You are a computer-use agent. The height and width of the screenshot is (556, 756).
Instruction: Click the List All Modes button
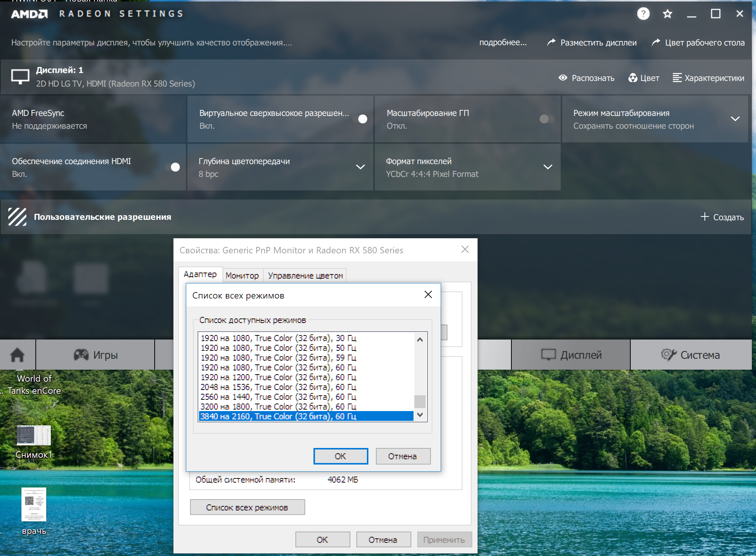(247, 507)
